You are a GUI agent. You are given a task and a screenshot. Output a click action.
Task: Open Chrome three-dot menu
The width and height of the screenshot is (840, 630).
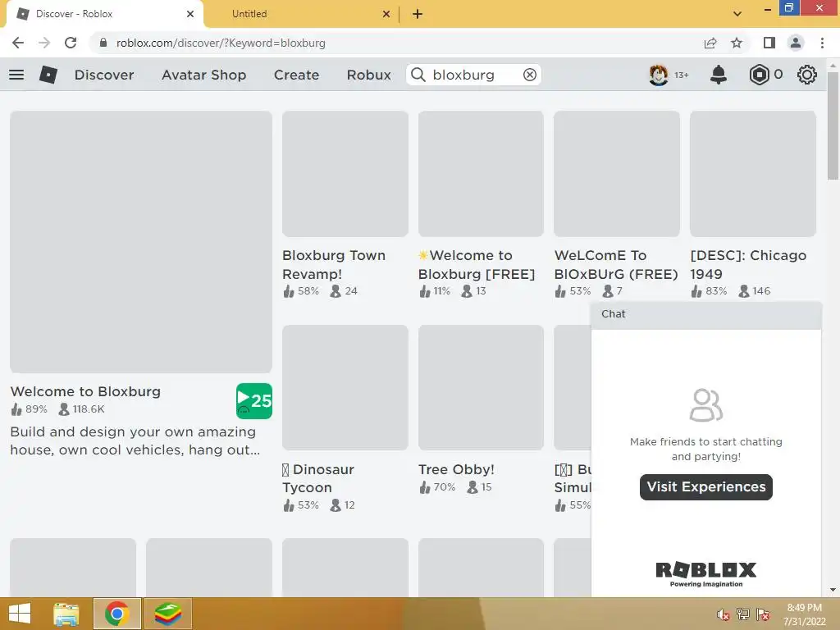pyautogui.click(x=822, y=43)
